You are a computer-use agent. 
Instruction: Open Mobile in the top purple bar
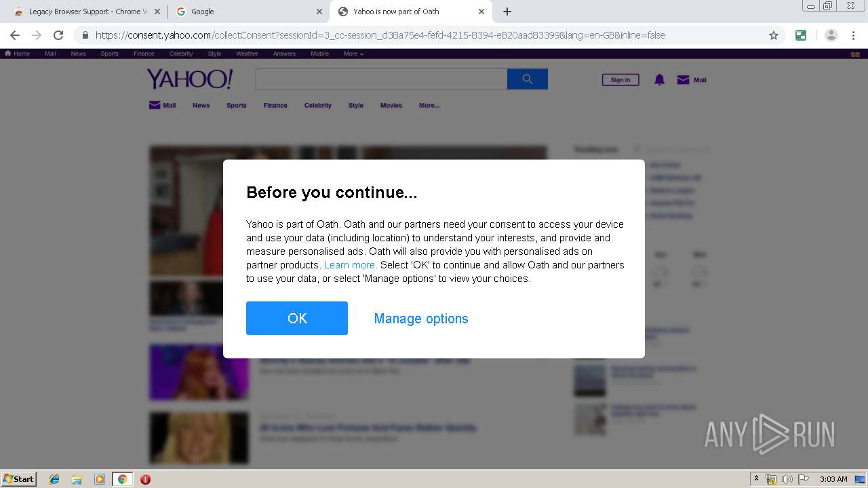pyautogui.click(x=319, y=54)
